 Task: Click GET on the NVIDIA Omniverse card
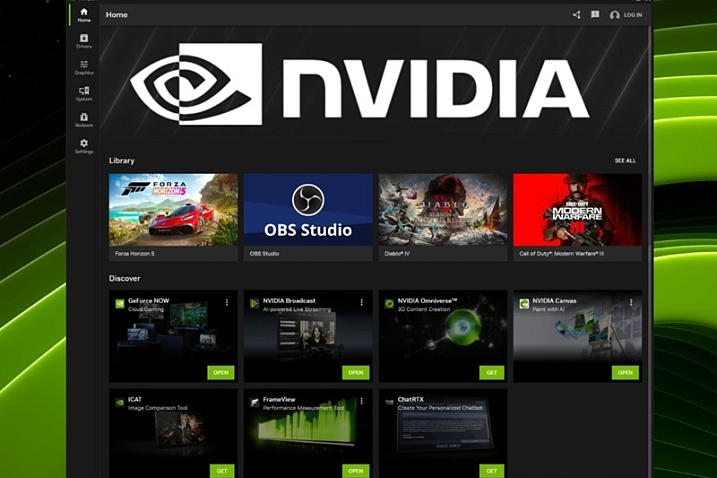click(x=492, y=373)
